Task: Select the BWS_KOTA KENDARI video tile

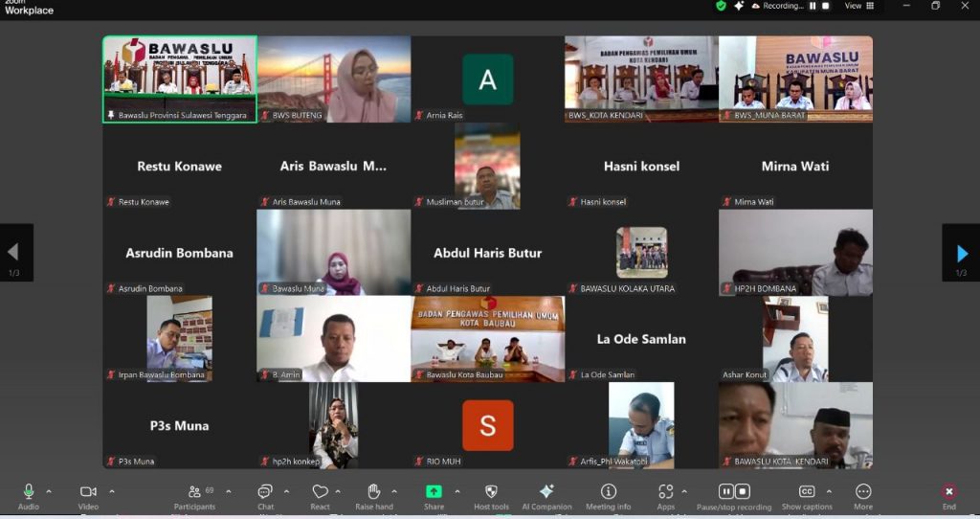Action: tap(641, 79)
